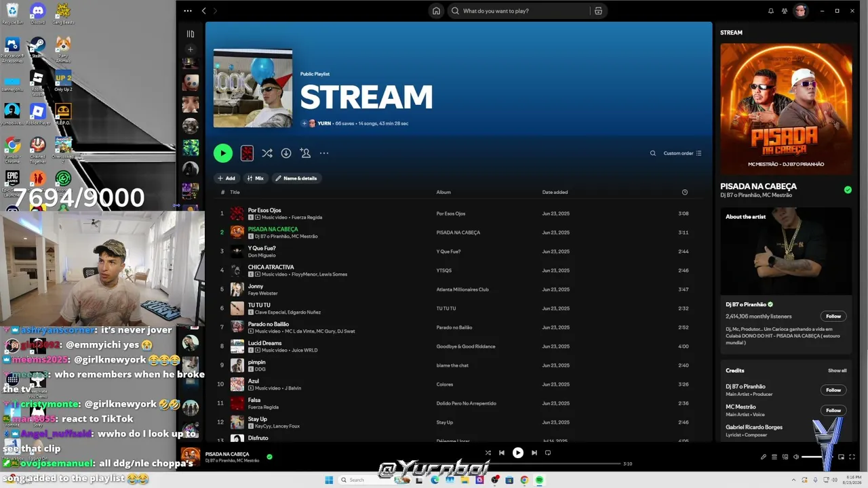Sort tracks by Album column
This screenshot has height=488, width=868.
click(443, 192)
